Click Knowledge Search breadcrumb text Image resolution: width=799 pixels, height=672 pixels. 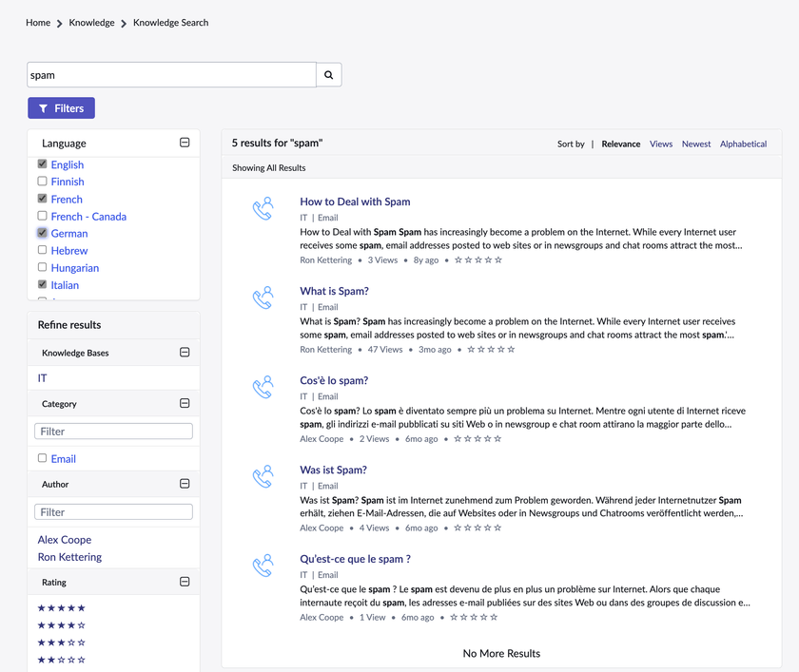tap(170, 23)
